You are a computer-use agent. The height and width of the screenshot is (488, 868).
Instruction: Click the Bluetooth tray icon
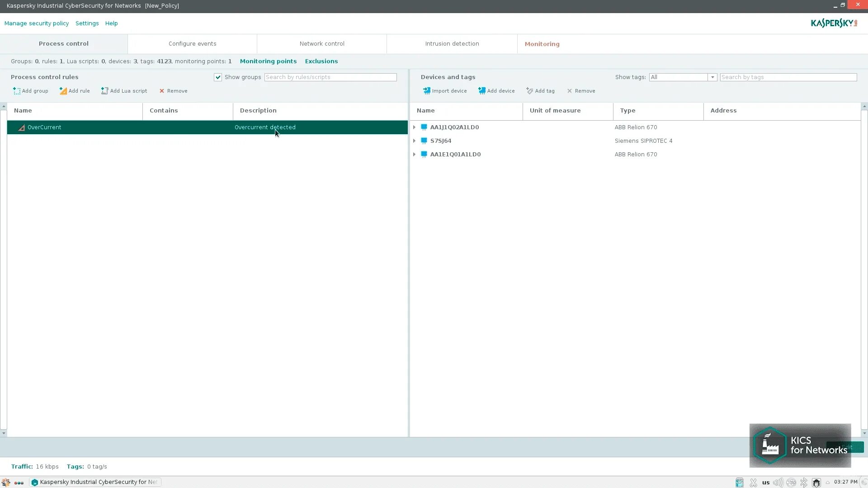pos(804,483)
